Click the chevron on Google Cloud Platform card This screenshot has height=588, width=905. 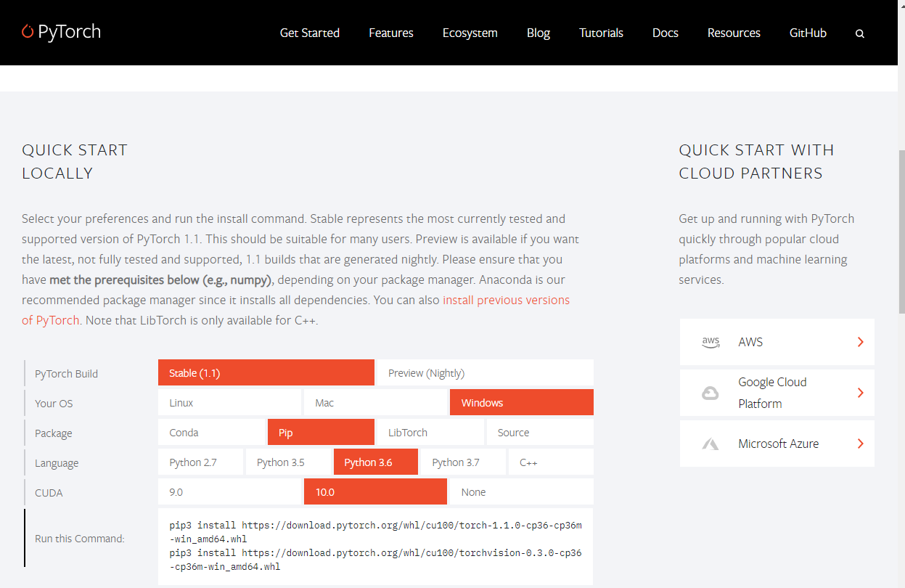coord(860,393)
